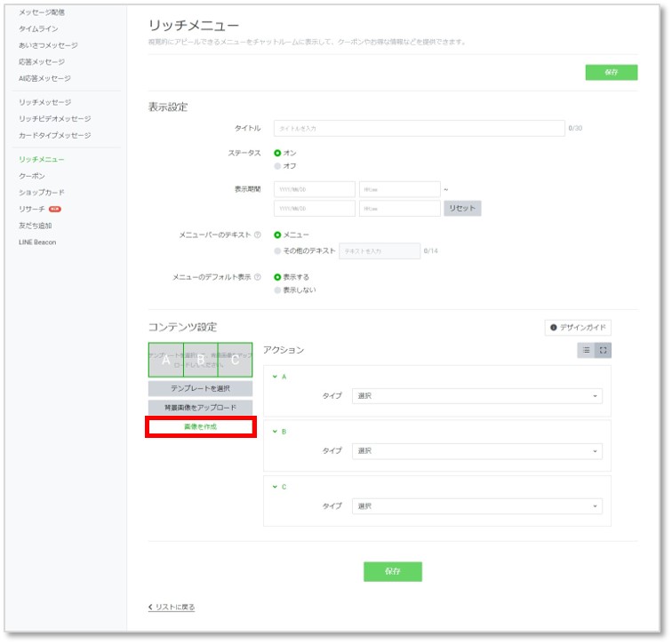Open the タイプ dropdown for action A
672x644 pixels.
click(x=476, y=396)
